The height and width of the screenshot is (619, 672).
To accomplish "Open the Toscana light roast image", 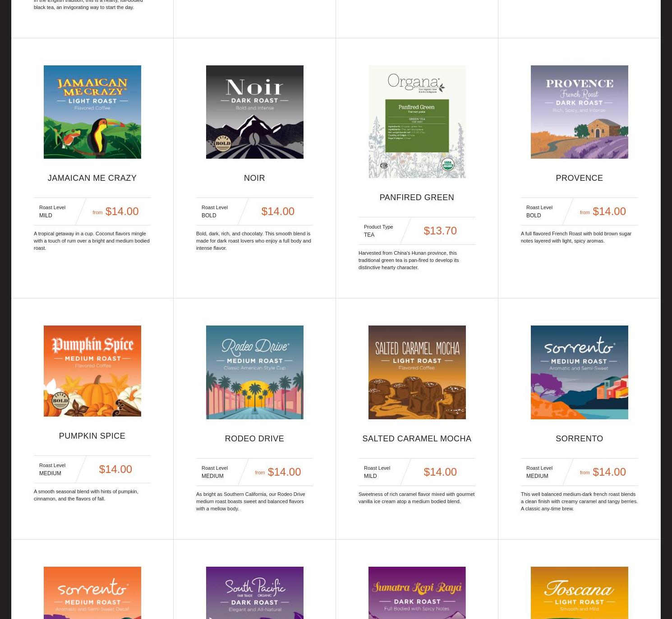I will (579, 593).
